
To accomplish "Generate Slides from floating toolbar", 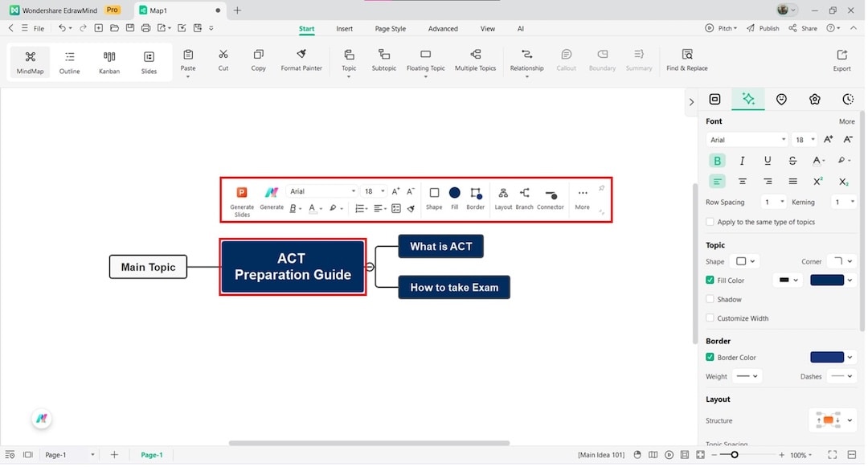I will coord(242,202).
